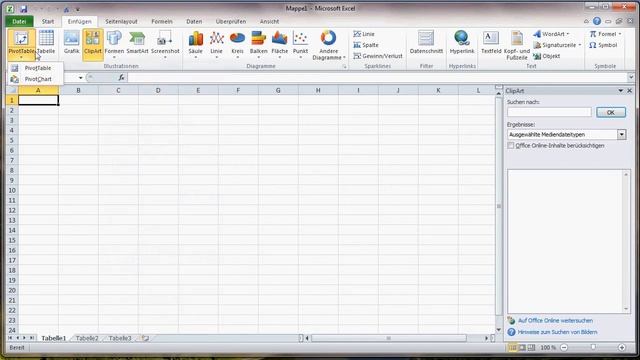This screenshot has height=360, width=640.
Task: Choose PivotChart from the dropdown menu
Action: point(35,79)
